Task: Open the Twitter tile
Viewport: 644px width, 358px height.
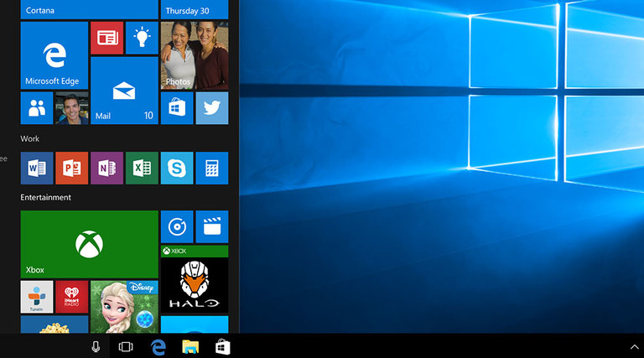Action: (212, 108)
